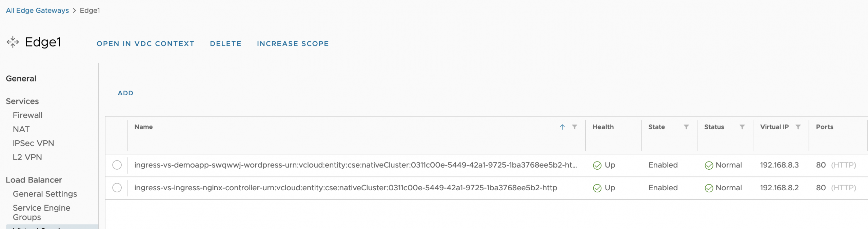Click INCREASE SCOPE action
The image size is (868, 229).
(293, 44)
